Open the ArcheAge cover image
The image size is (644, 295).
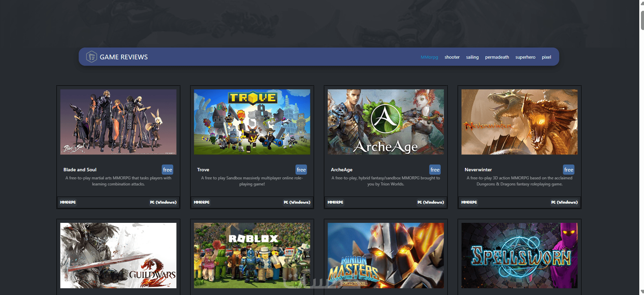pos(386,122)
